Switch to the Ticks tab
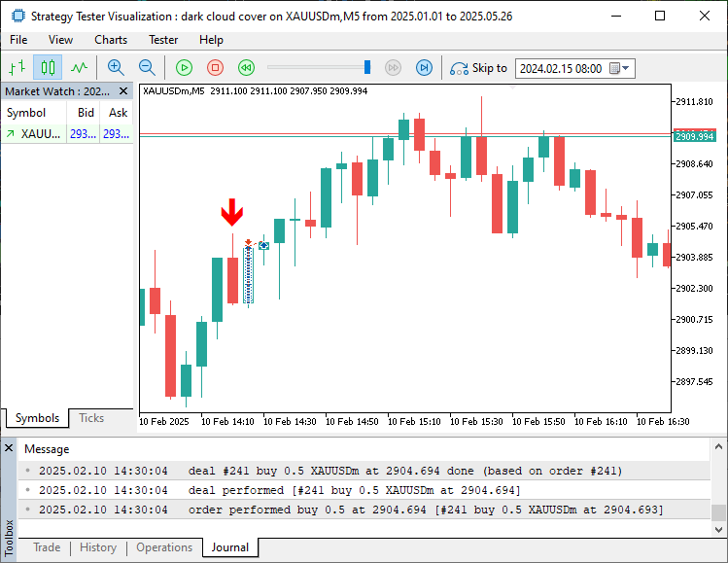This screenshot has height=563, width=728. [91, 418]
